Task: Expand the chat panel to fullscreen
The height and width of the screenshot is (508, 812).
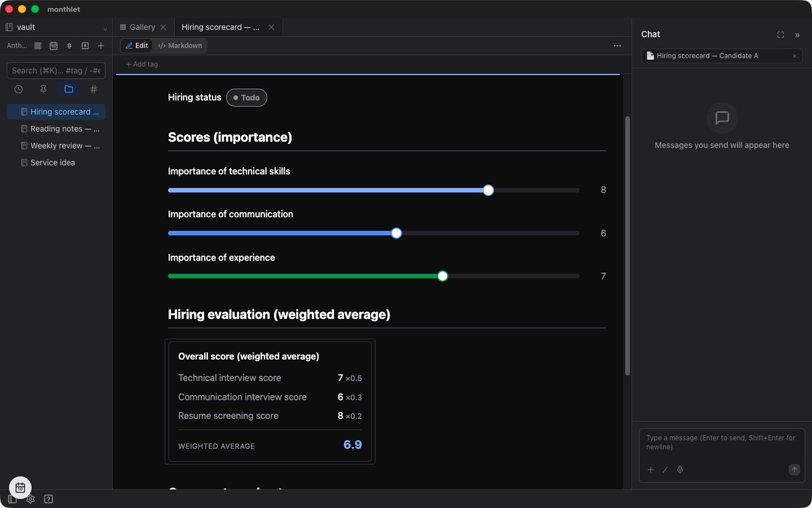Action: click(x=780, y=35)
